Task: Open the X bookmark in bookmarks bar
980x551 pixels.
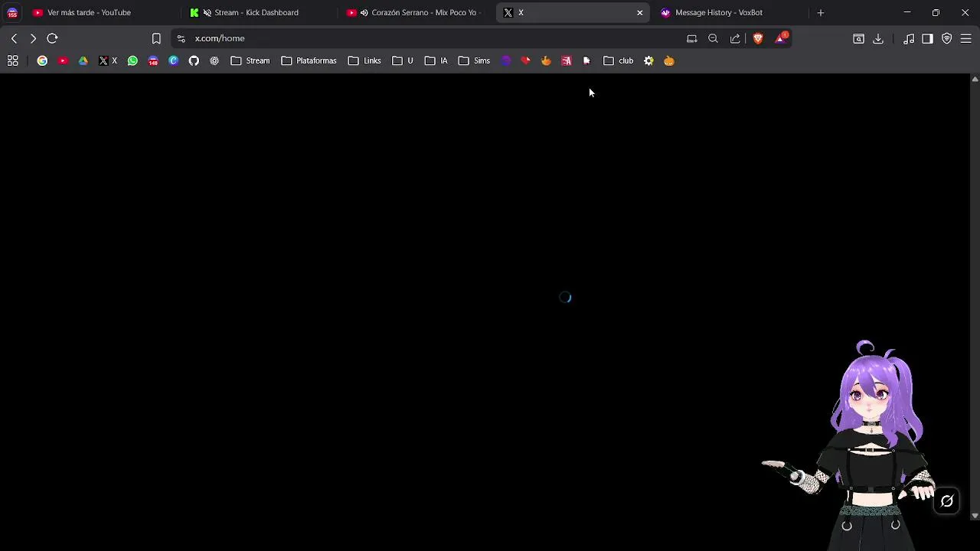Action: (x=108, y=60)
